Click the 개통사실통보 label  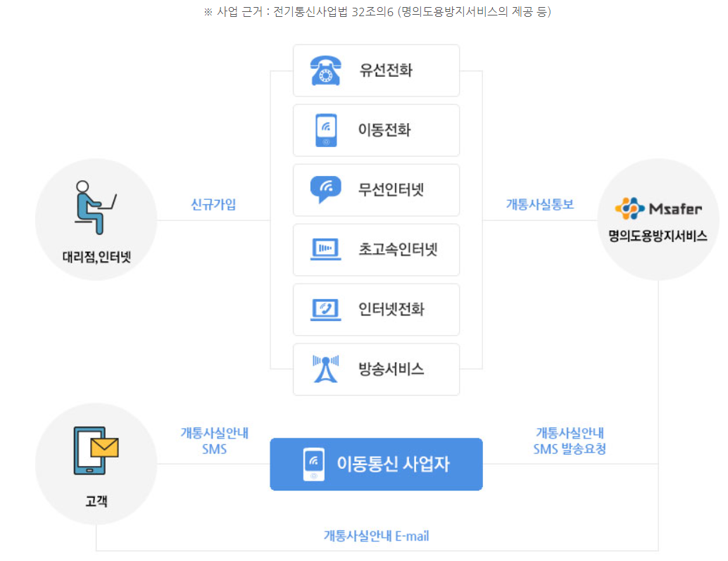coord(540,204)
